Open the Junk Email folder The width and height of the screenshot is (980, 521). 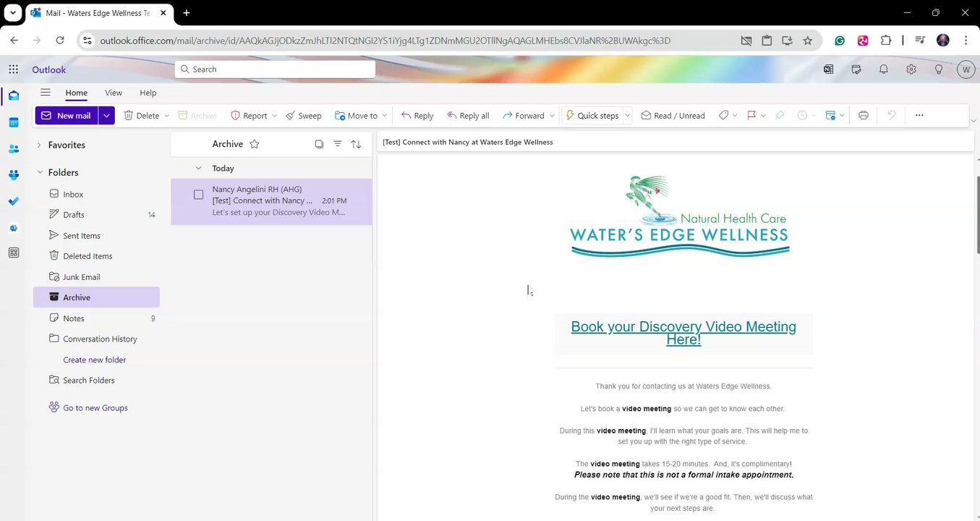click(96, 276)
